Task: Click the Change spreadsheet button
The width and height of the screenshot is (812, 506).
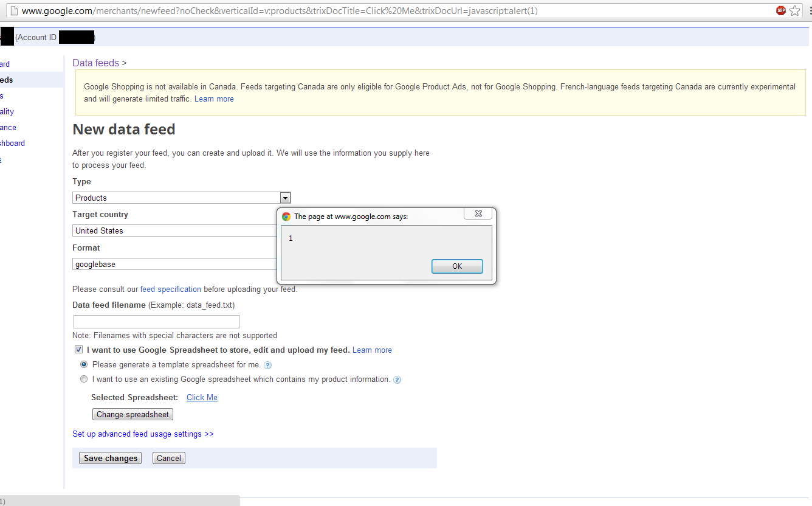Action: (x=132, y=414)
